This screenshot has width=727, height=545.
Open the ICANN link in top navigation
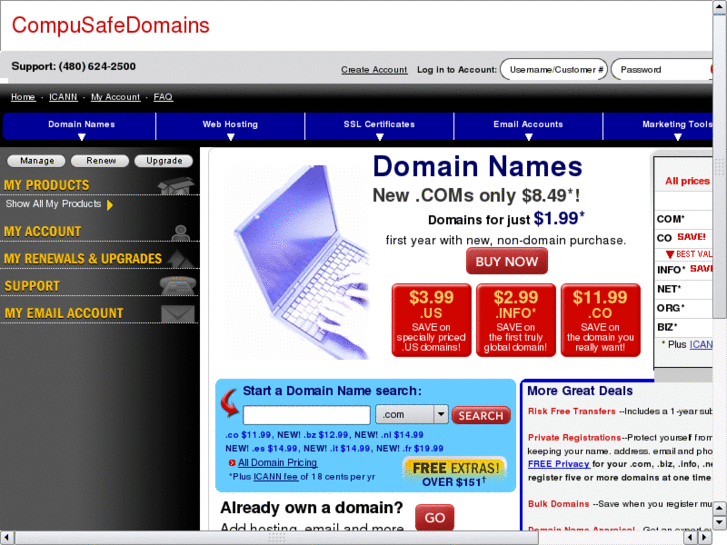coord(64,97)
